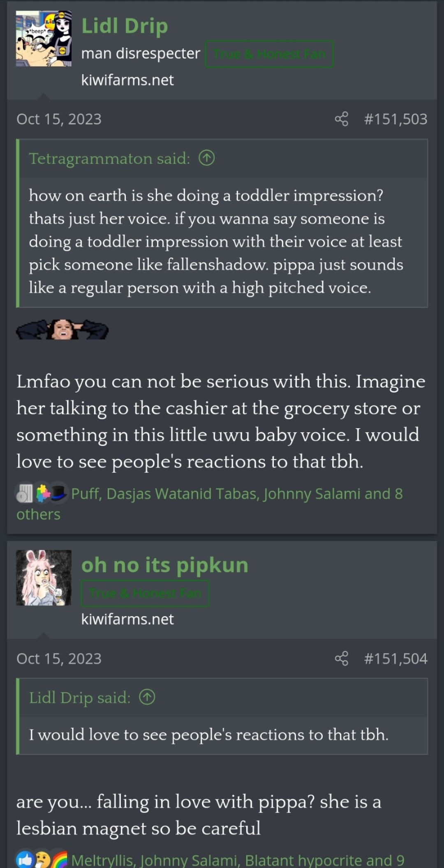
Task: Open oh no its pipkun profile link
Action: (x=165, y=565)
